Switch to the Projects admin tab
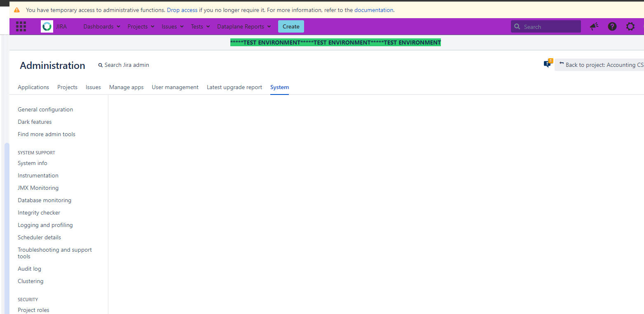The image size is (644, 314). tap(67, 87)
